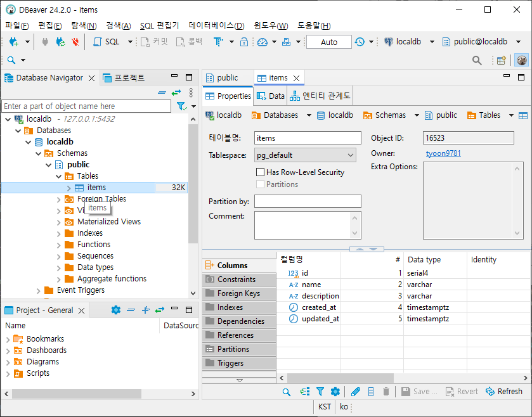Screen dimensions: 532x417
Task: Select the Foreign Keys section
Action: coord(239,293)
